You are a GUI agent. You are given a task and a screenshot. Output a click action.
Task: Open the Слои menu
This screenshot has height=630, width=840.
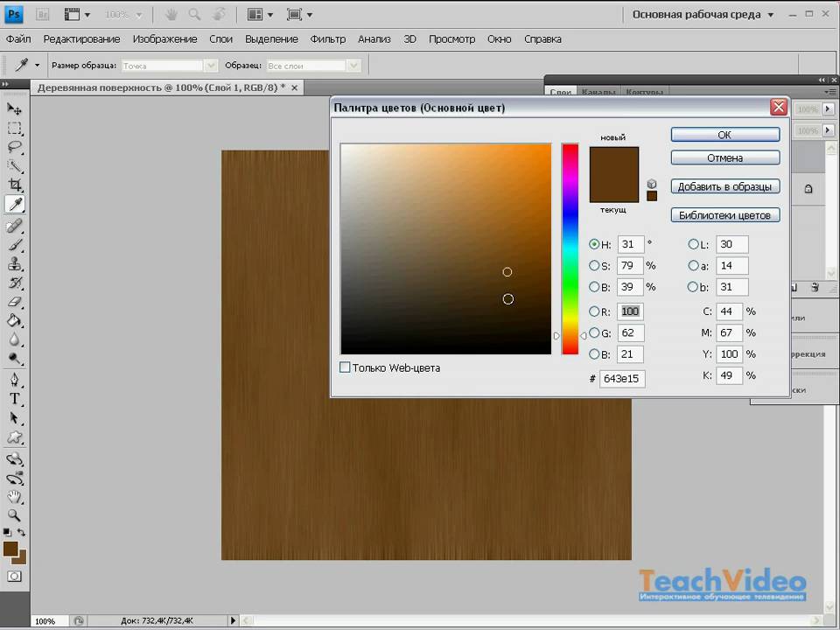[220, 39]
